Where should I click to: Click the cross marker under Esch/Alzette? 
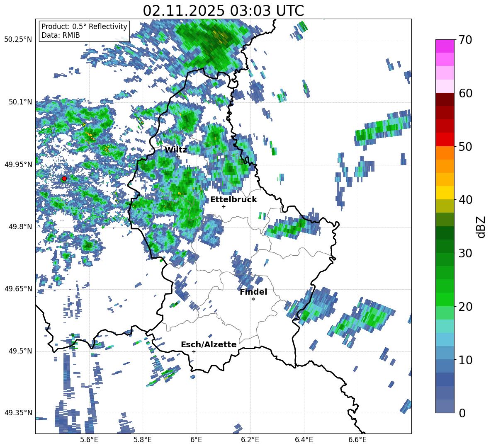[194, 351]
